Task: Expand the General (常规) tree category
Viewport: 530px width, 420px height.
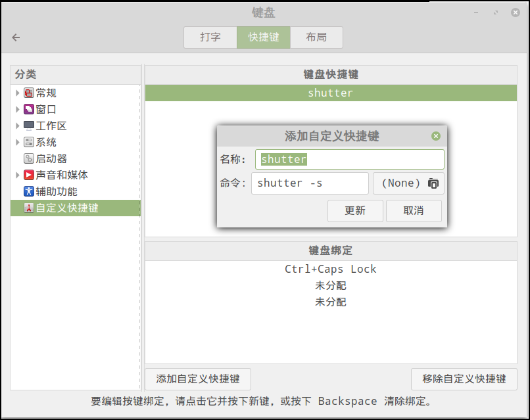Action: pos(18,93)
